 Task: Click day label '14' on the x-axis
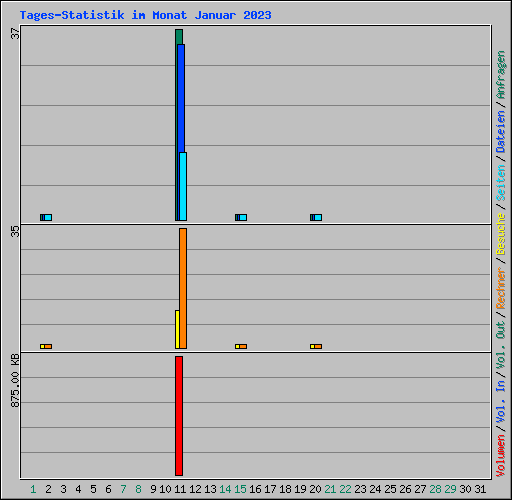[x=225, y=489]
